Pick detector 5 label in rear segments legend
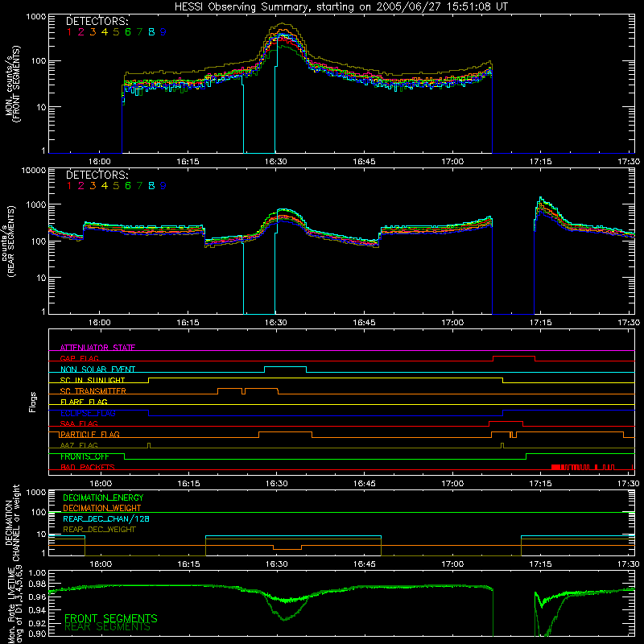 point(116,186)
